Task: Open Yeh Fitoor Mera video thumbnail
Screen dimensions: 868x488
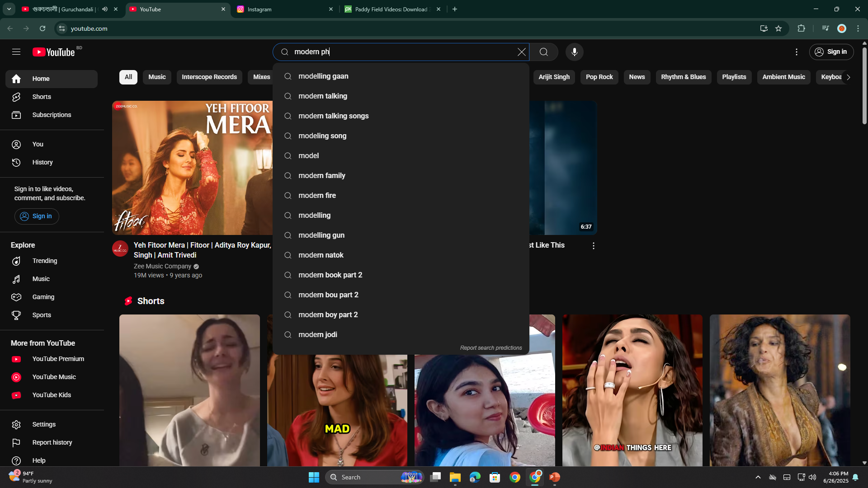Action: (193, 168)
